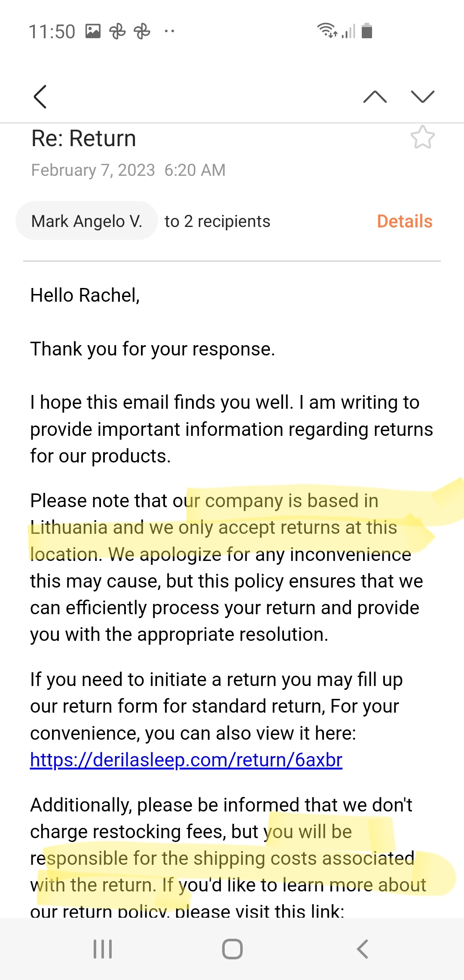
Task: Tap the Android recent apps button
Action: tap(103, 949)
